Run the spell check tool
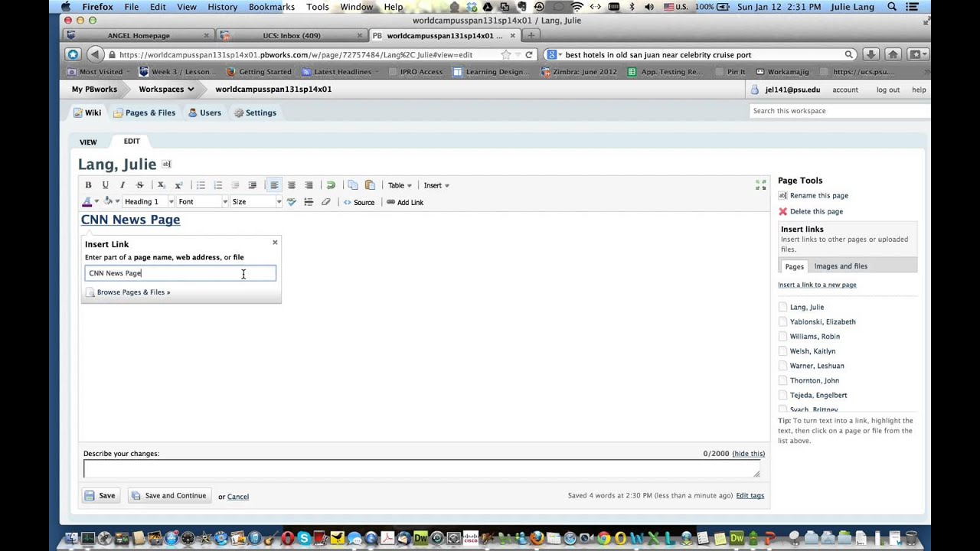980x551 pixels. pyautogui.click(x=291, y=202)
